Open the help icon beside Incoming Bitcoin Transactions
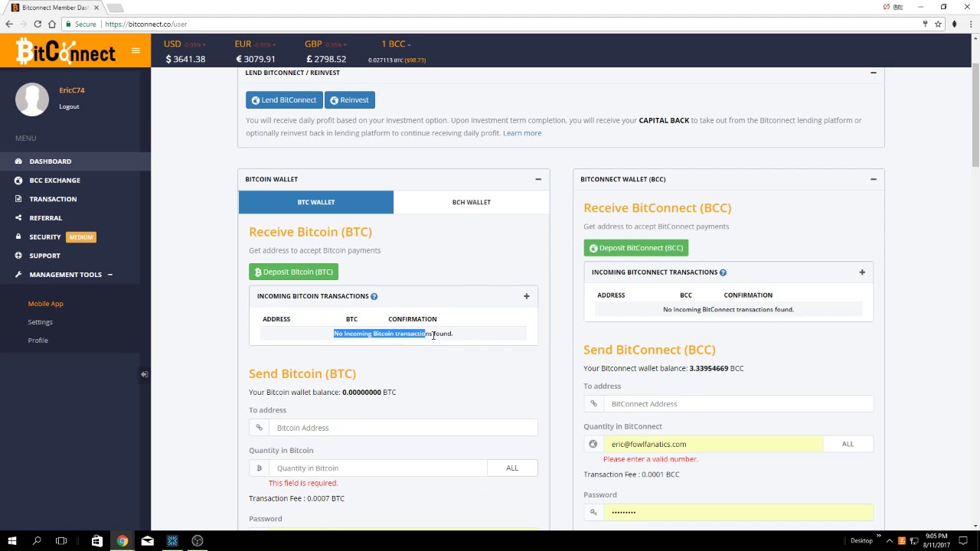980x551 pixels. coord(374,296)
